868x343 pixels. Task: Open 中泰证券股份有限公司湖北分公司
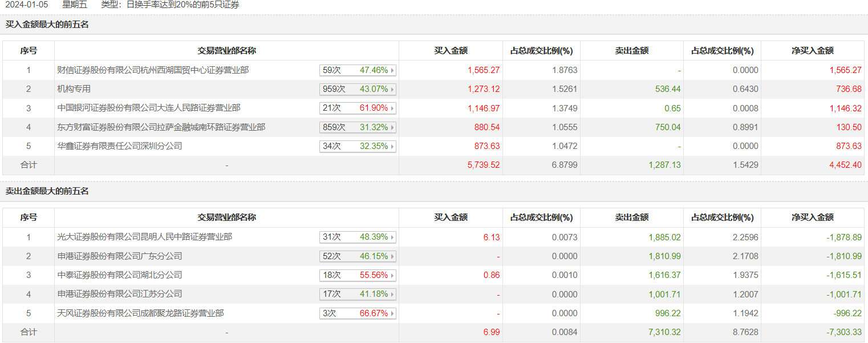pyautogui.click(x=120, y=275)
